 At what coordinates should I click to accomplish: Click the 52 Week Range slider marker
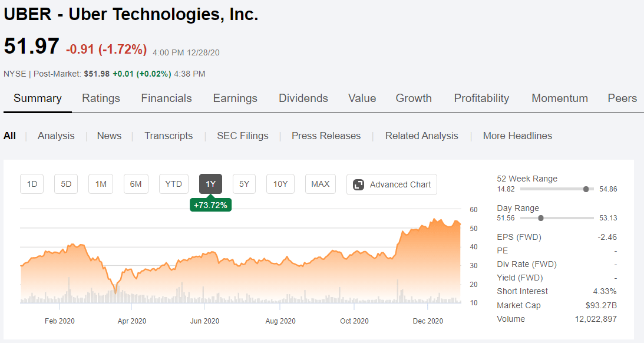pos(586,189)
